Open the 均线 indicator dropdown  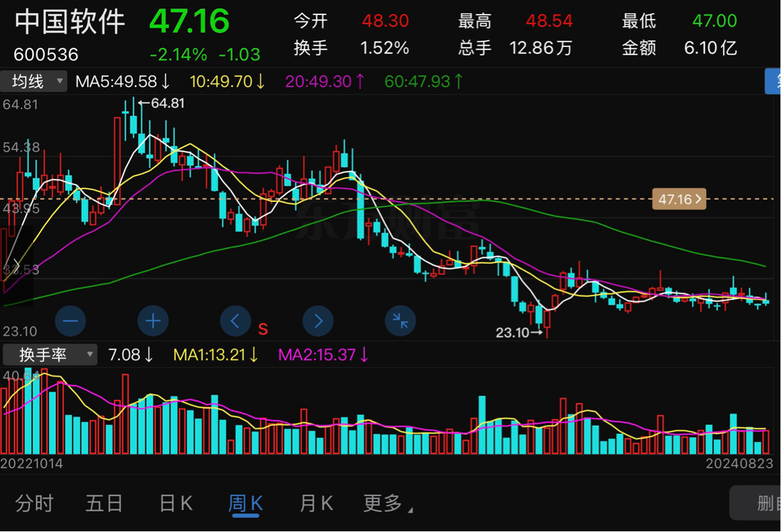point(33,81)
